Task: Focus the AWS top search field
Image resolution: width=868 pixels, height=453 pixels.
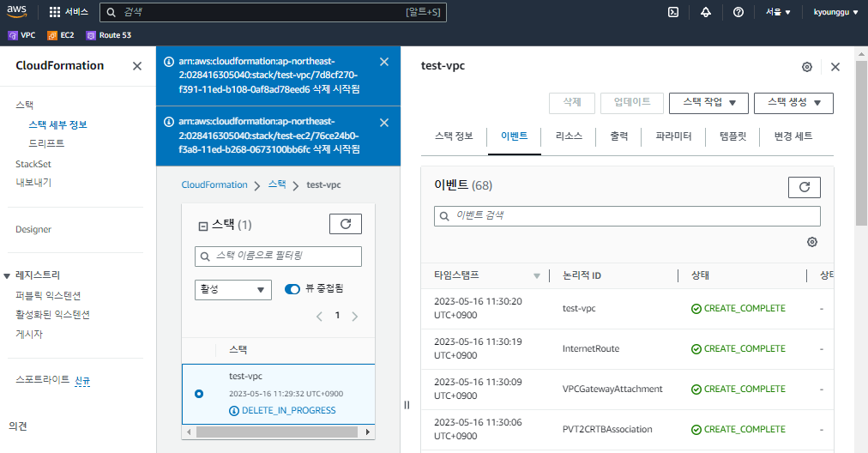Action: pos(273,12)
